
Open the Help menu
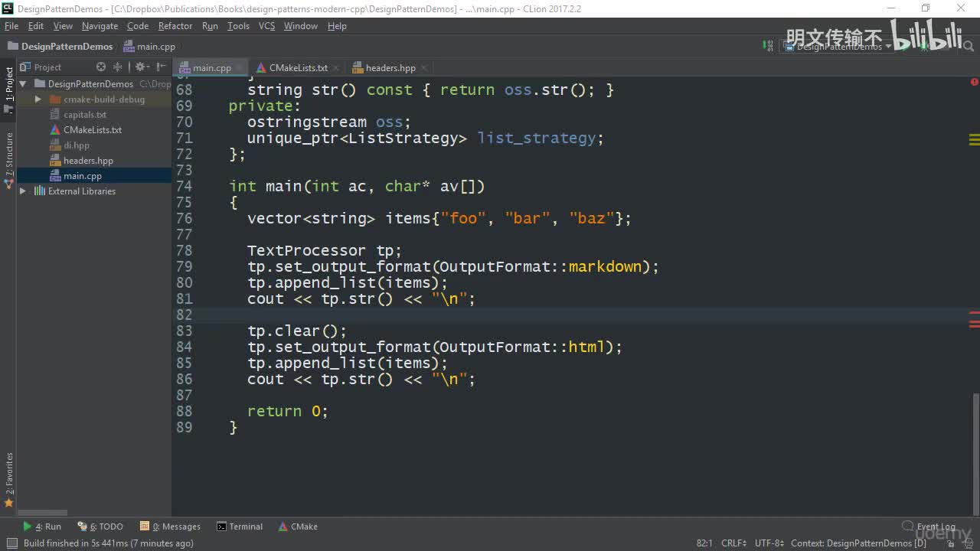337,26
